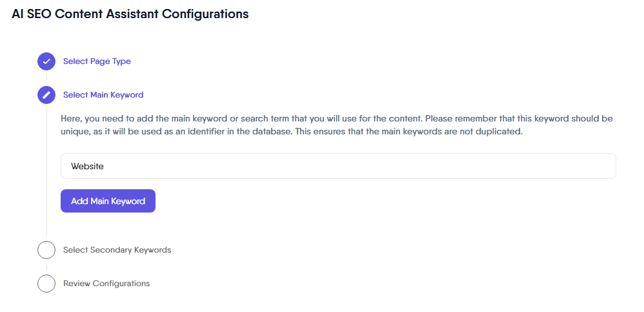
Task: Click the completed checkmark step icon
Action: [46, 61]
